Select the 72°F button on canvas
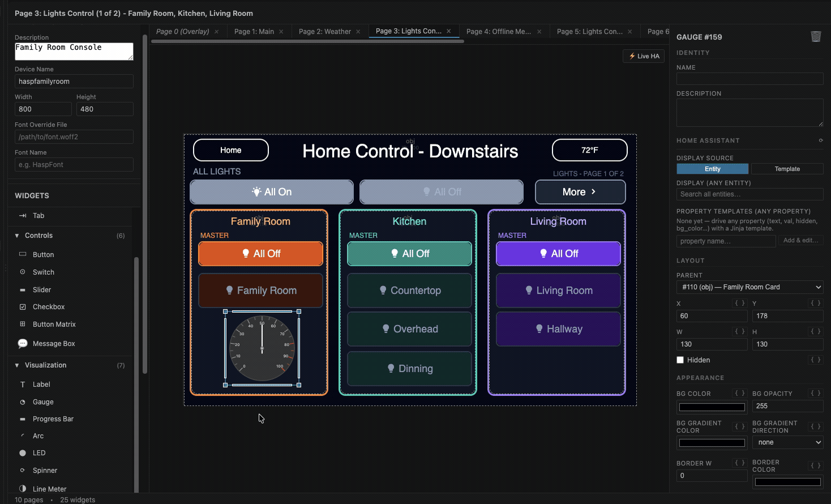Viewport: 831px width, 504px height. coord(590,150)
